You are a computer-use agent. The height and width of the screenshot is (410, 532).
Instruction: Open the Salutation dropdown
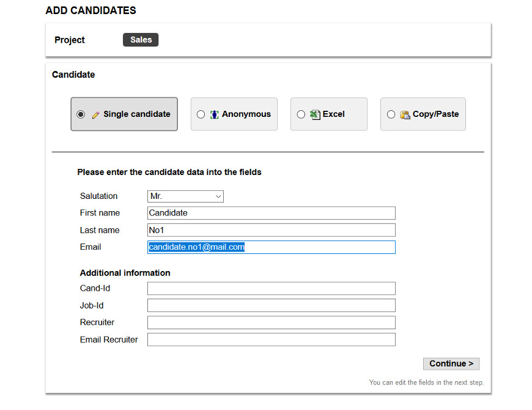pyautogui.click(x=186, y=196)
